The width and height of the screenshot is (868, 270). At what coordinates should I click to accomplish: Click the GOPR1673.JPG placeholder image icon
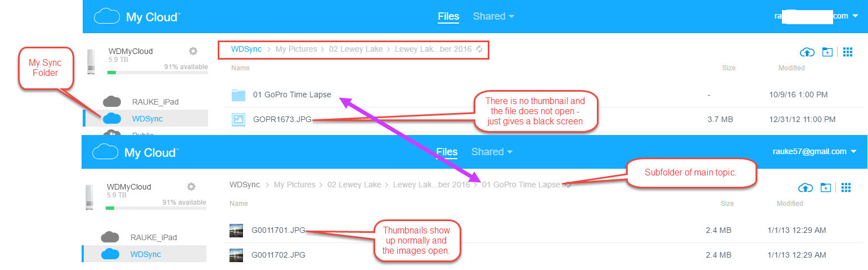tap(239, 119)
